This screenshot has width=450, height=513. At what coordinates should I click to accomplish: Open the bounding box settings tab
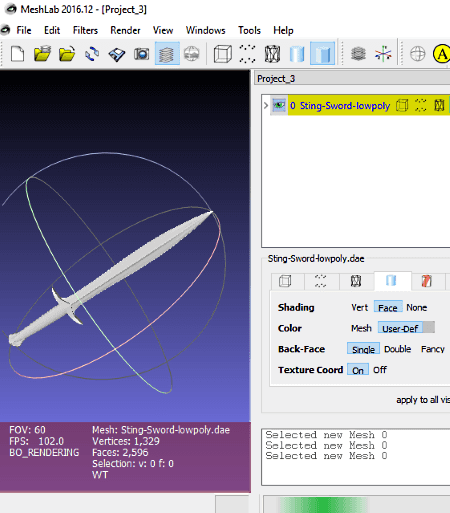285,281
